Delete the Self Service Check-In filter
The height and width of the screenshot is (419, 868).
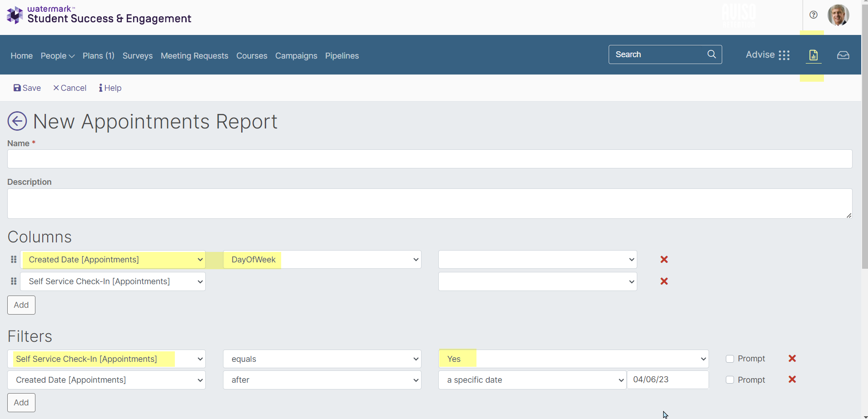[792, 359]
